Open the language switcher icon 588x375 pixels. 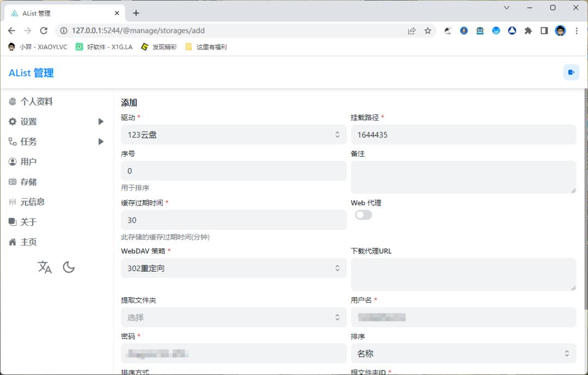pyautogui.click(x=45, y=267)
